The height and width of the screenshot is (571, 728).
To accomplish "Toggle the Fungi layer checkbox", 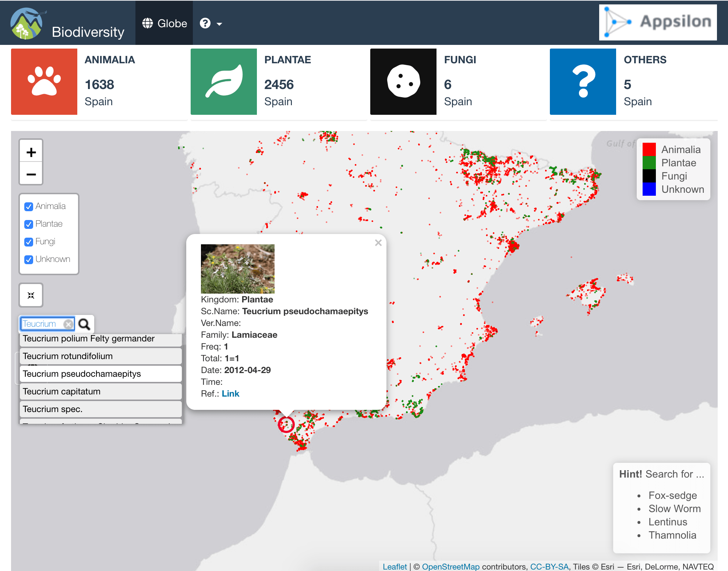I will tap(29, 242).
